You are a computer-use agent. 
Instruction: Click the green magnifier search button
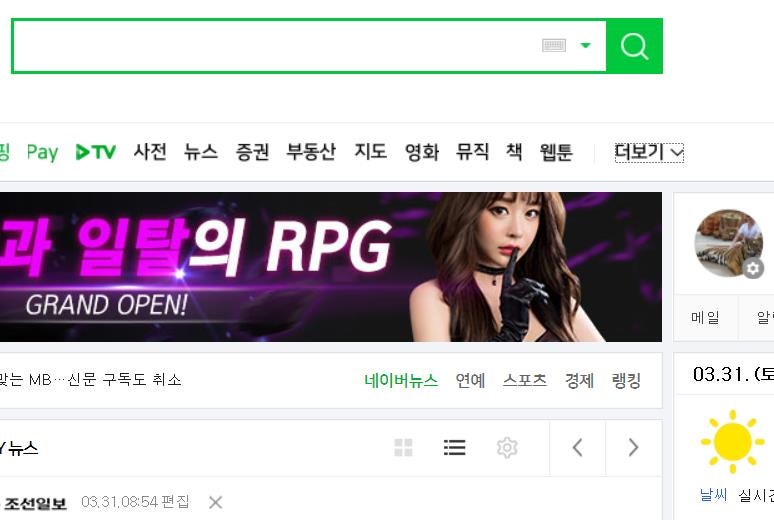634,46
